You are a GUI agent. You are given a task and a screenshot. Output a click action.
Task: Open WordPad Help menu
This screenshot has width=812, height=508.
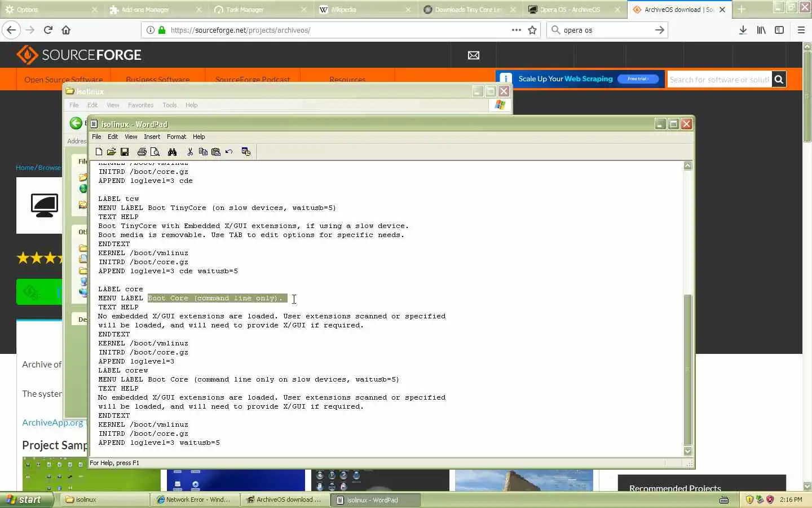(198, 137)
